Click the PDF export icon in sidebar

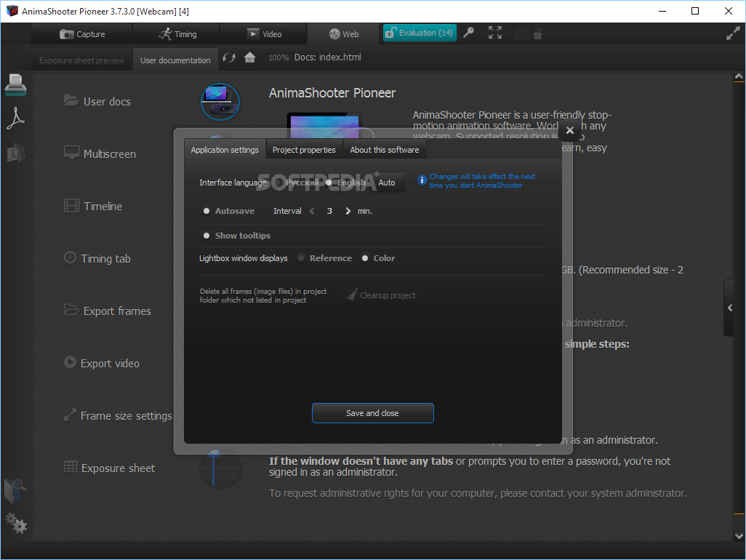pyautogui.click(x=15, y=119)
